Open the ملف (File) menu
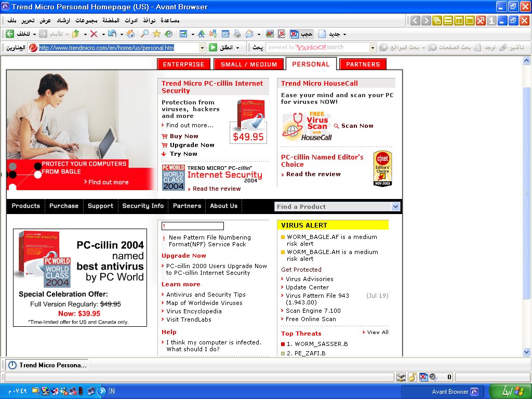This screenshot has width=532, height=399. click(12, 21)
